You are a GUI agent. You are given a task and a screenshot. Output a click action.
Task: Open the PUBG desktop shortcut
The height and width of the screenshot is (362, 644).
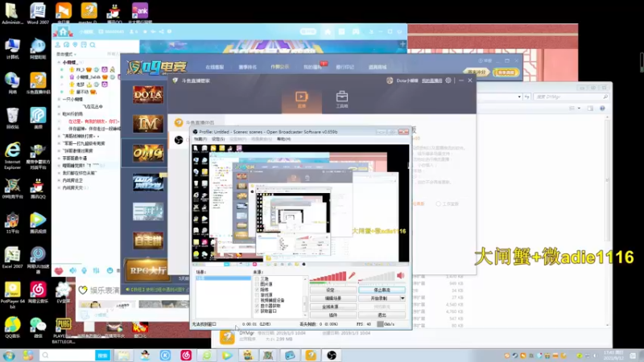tap(63, 330)
